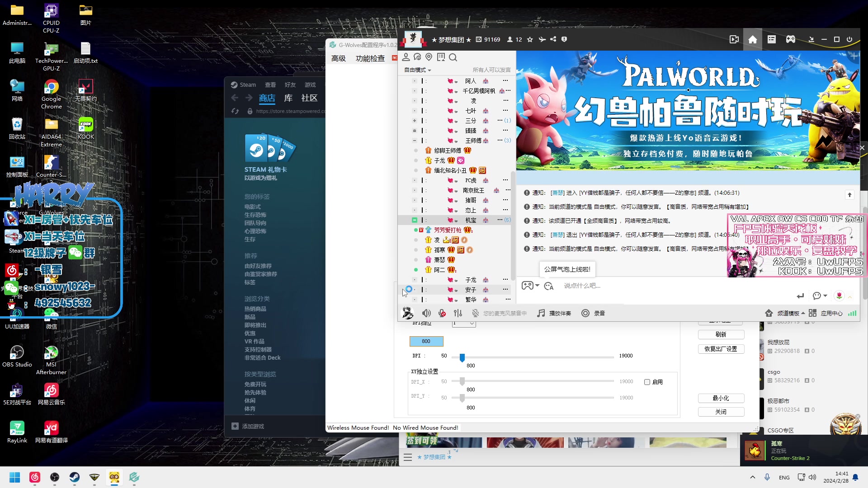Viewport: 868px width, 488px height.
Task: Open more options for 阿人 channel
Action: [505, 81]
